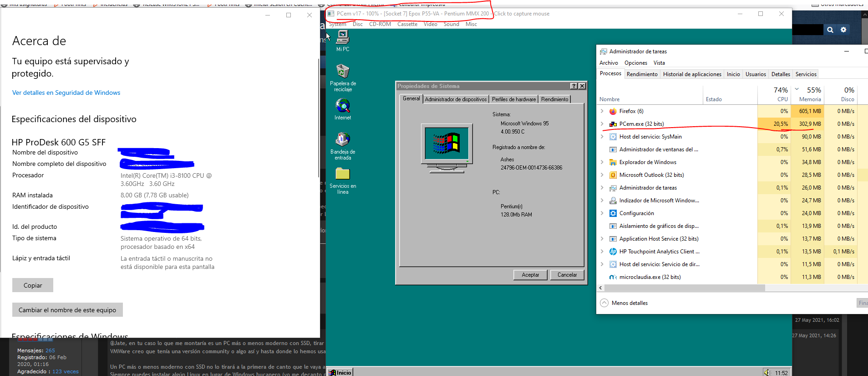Click the HP Touchpoint Analytics icon
868x376 pixels.
613,252
